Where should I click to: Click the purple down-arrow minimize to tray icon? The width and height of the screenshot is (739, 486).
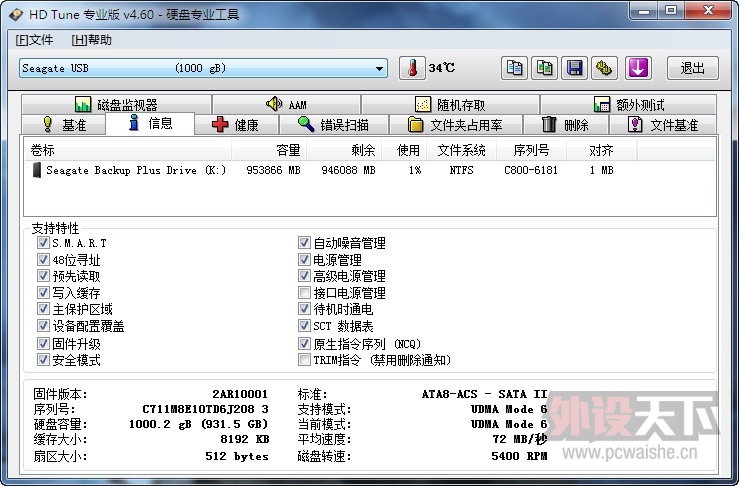tap(638, 68)
